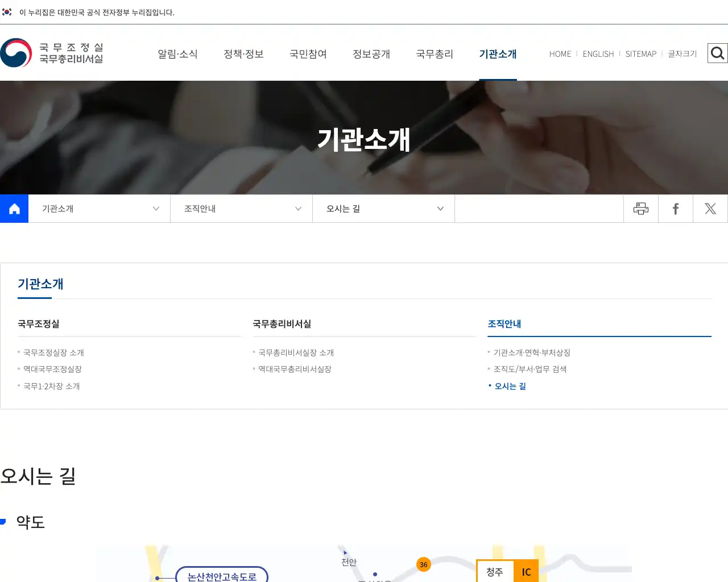Click the 국무조정실 국무총리비서실 logo
728x582 pixels.
point(52,53)
